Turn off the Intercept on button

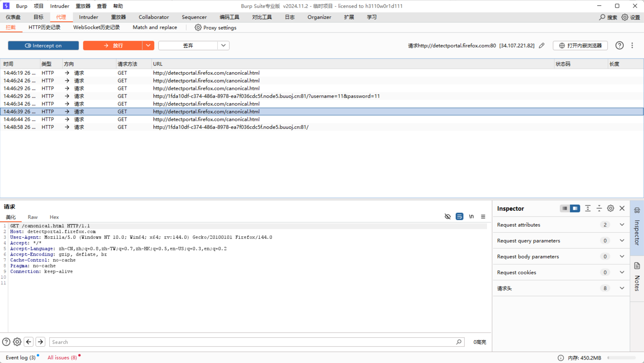(43, 46)
